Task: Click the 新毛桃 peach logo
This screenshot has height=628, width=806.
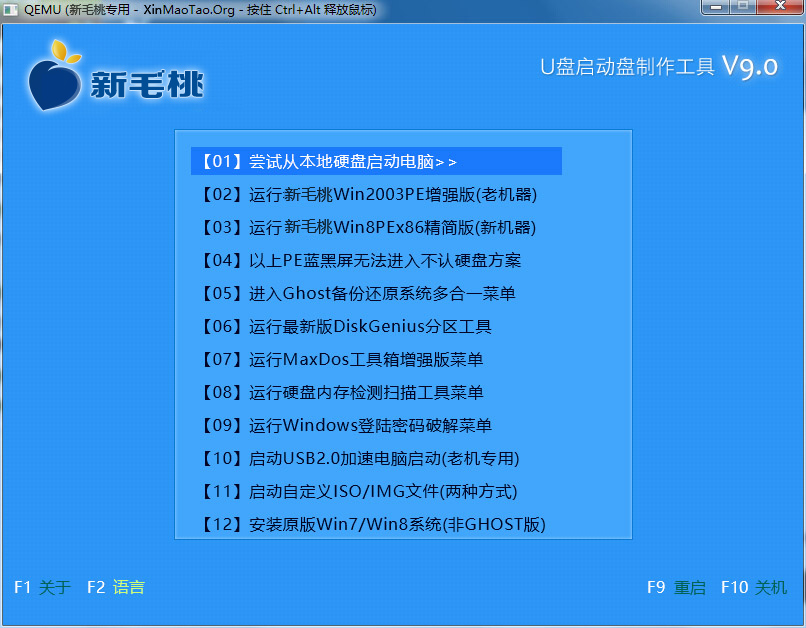Action: click(54, 76)
